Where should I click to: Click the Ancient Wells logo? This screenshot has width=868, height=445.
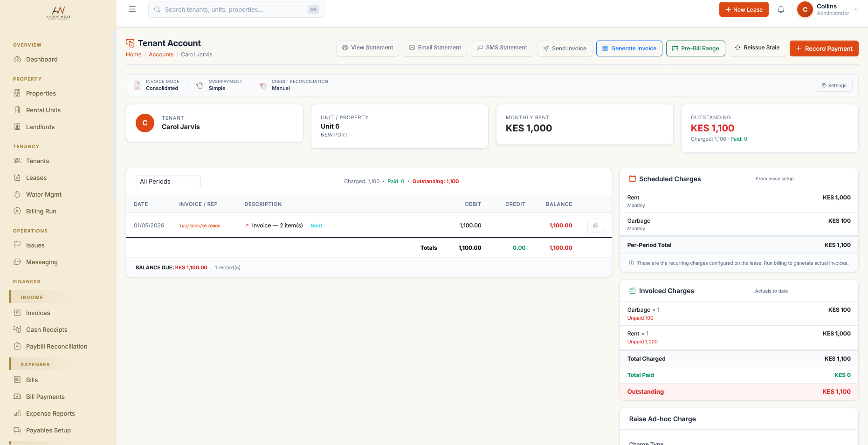(58, 13)
